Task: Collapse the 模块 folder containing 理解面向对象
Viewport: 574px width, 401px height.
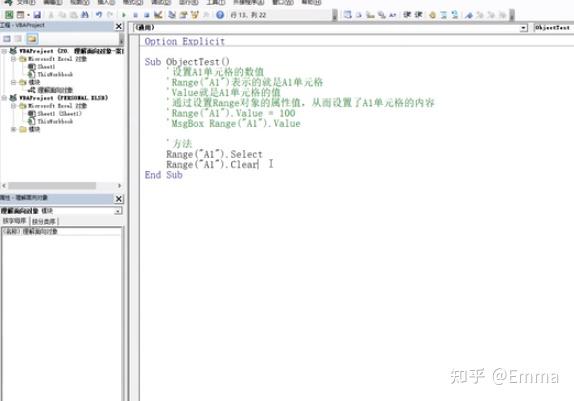Action: pos(13,82)
